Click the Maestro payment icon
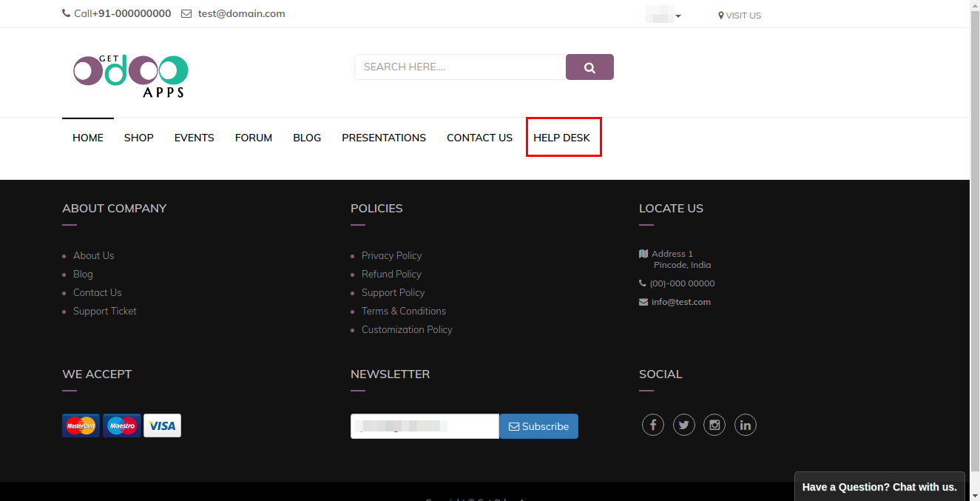Image resolution: width=980 pixels, height=501 pixels. (x=121, y=426)
